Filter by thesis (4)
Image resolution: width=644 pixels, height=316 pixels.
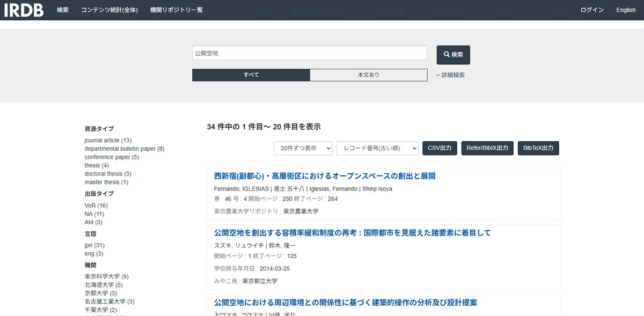click(97, 165)
